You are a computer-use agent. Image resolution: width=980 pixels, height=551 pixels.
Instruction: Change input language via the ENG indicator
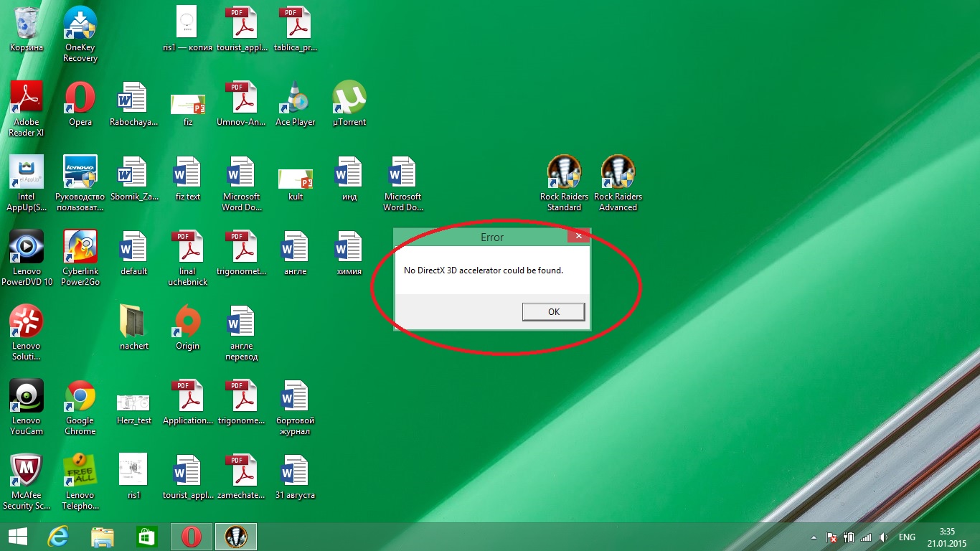click(907, 537)
